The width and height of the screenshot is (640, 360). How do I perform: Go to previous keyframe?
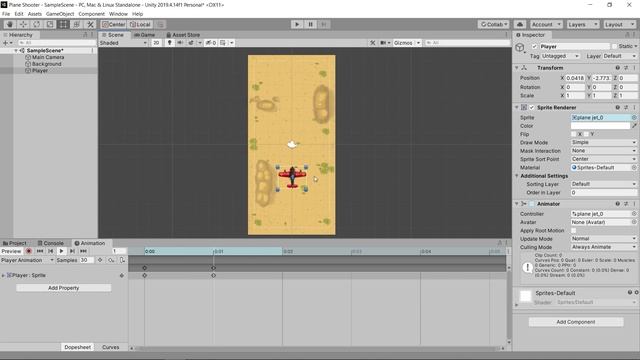pos(51,251)
